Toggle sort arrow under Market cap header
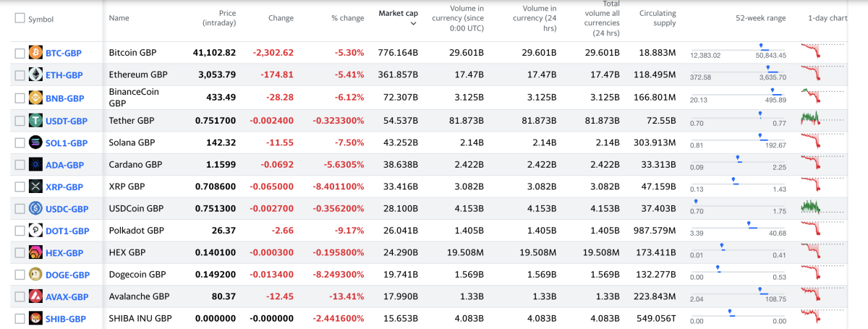Screen dimensions: 868x329 (x=413, y=24)
